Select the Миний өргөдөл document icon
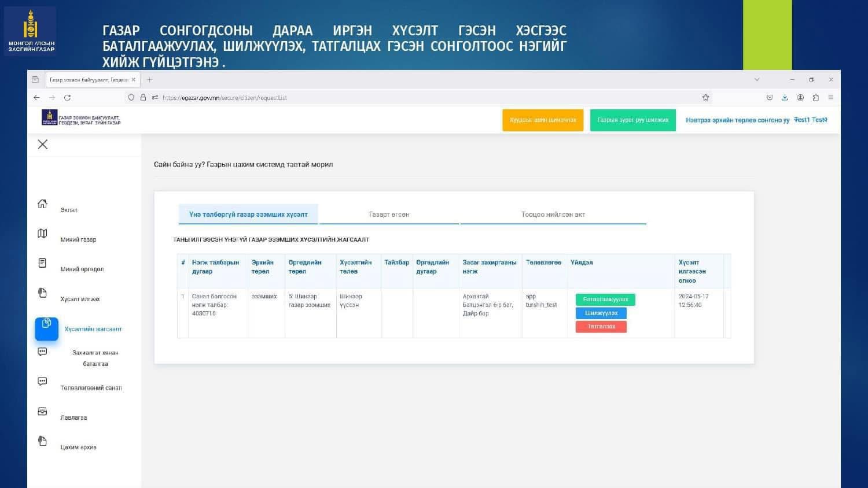 (x=42, y=263)
